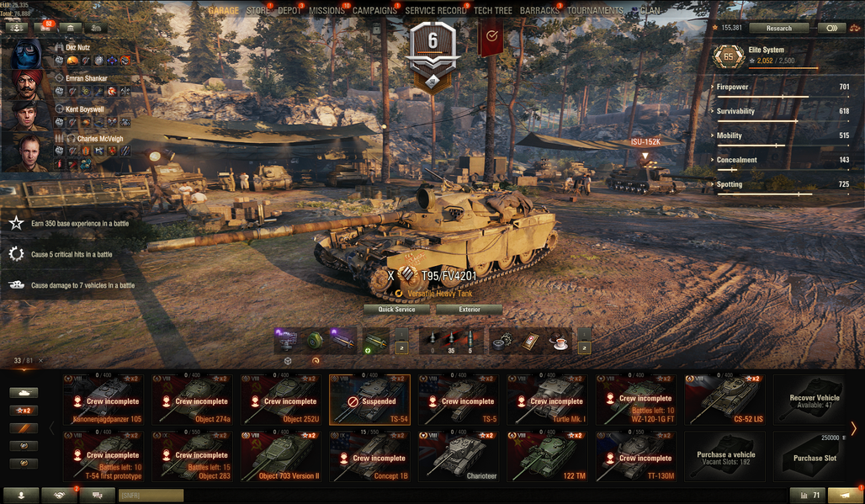Click the Elite System progress bar

click(783, 68)
